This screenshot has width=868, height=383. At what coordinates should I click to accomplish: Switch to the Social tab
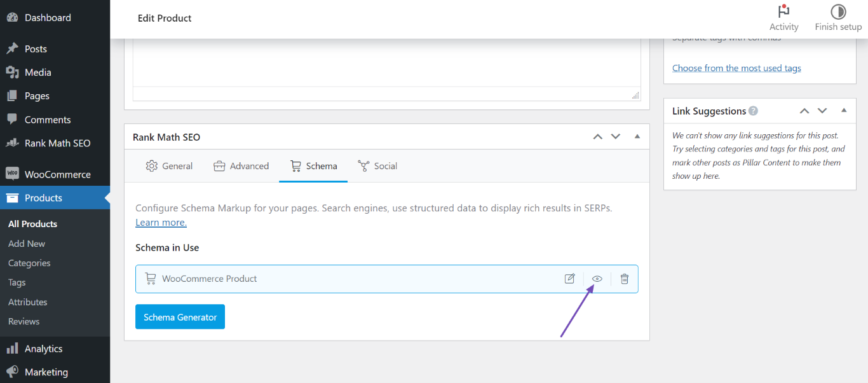pyautogui.click(x=377, y=165)
